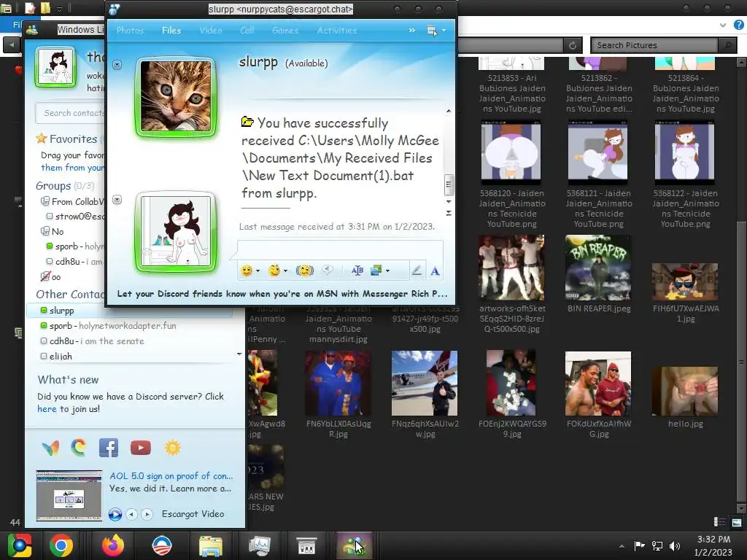Select cdh8u - i am the senate contact
This screenshot has width=747, height=560.
pos(92,341)
